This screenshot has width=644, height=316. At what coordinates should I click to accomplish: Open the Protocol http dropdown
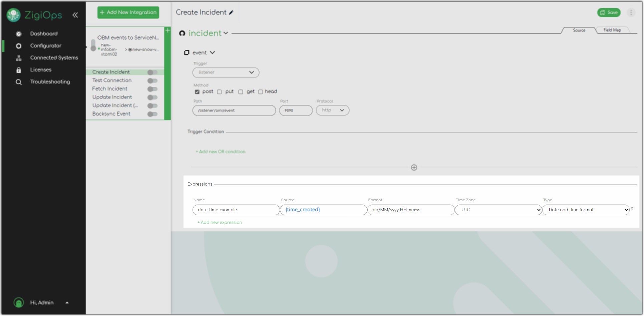332,110
